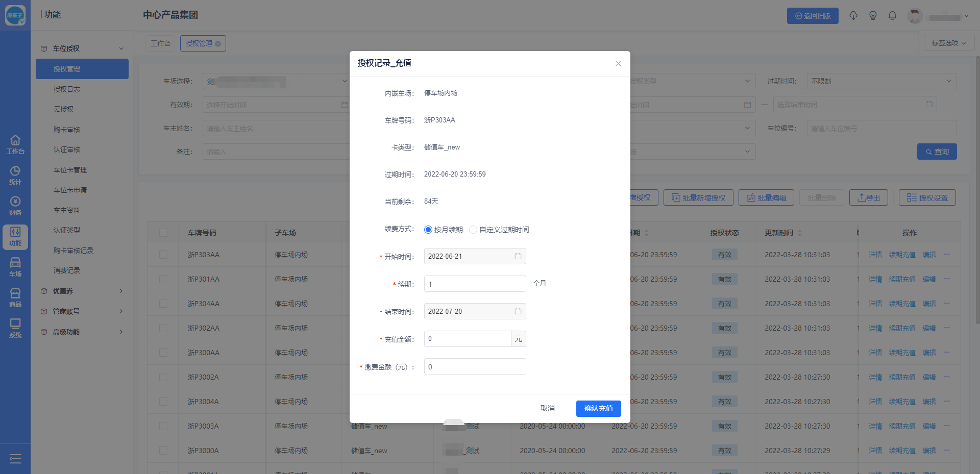
Task: Close the 授权记录_充值 dialog
Action: [x=618, y=64]
